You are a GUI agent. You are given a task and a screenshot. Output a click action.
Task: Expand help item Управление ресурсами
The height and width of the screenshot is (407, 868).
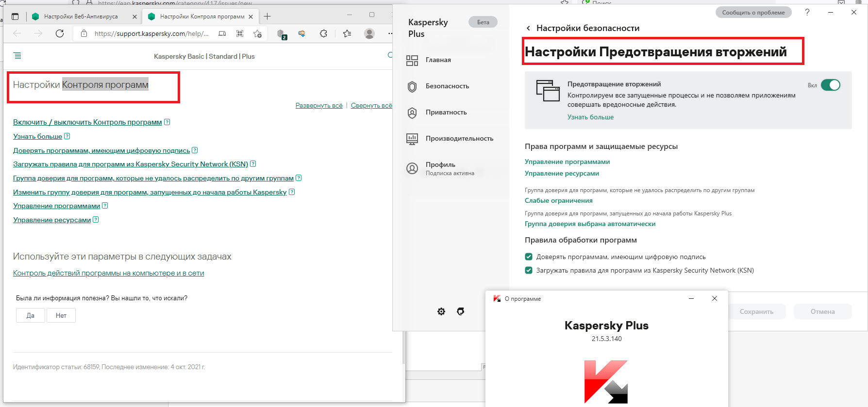pos(52,220)
